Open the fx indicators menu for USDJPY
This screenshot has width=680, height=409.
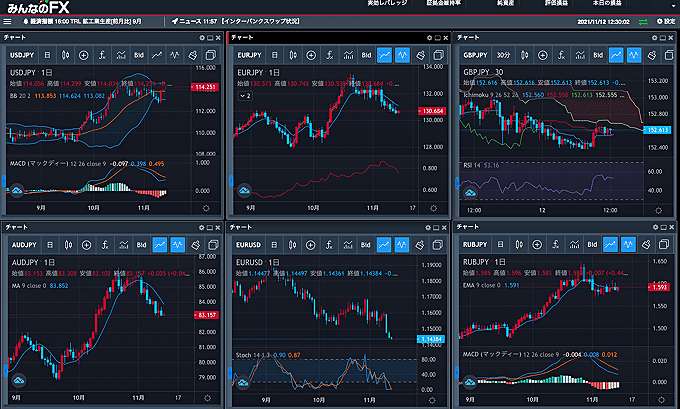click(x=102, y=55)
